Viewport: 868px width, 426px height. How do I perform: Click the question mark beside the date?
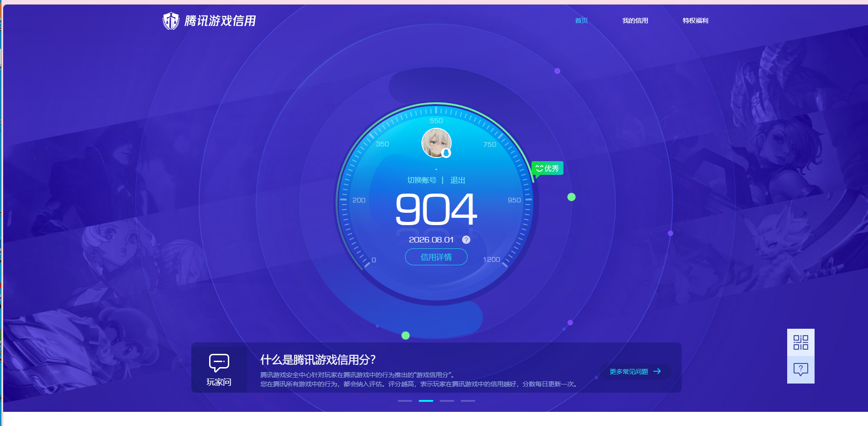tap(466, 240)
